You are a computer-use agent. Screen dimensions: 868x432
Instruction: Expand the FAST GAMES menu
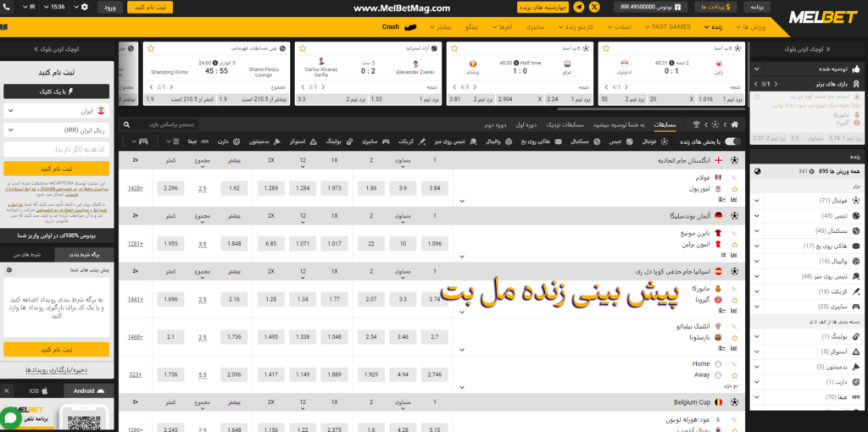tap(666, 26)
